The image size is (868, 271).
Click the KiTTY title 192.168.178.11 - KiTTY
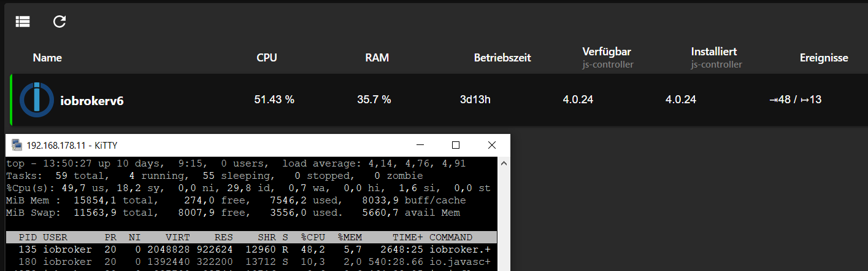(x=72, y=146)
